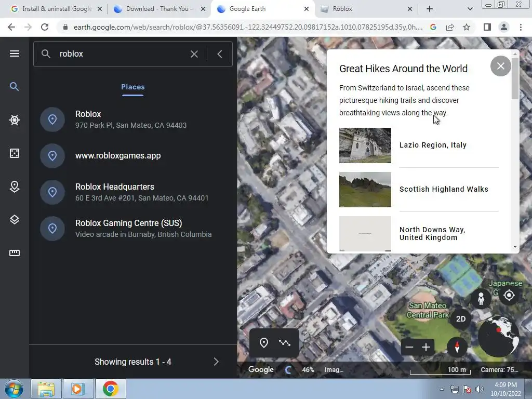Open the Windows Start menu
This screenshot has height=399, width=532.
(14, 389)
